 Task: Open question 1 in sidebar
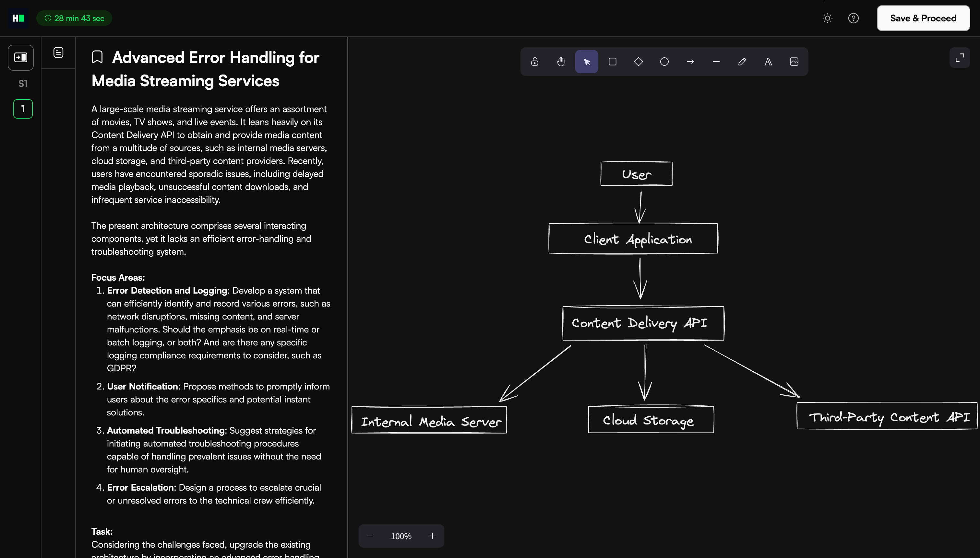23,109
